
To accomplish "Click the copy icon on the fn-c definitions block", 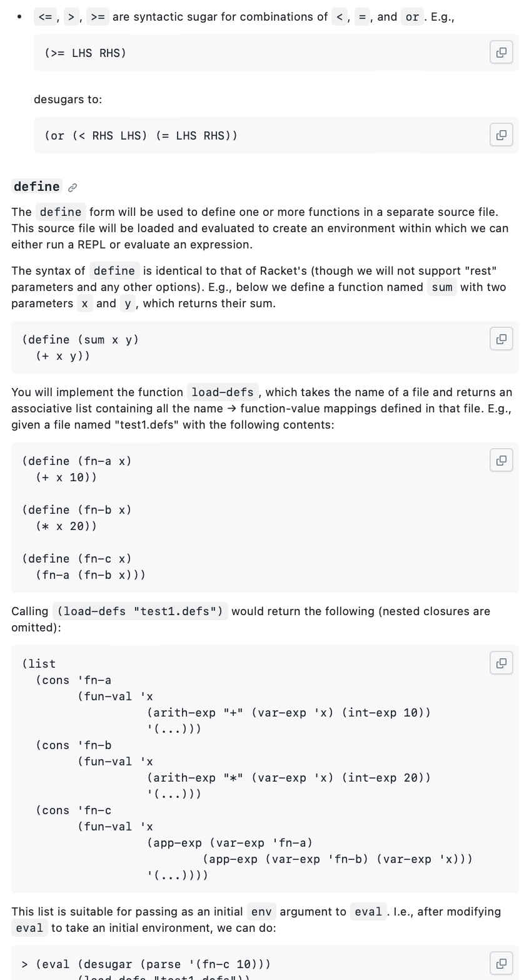I will point(501,460).
